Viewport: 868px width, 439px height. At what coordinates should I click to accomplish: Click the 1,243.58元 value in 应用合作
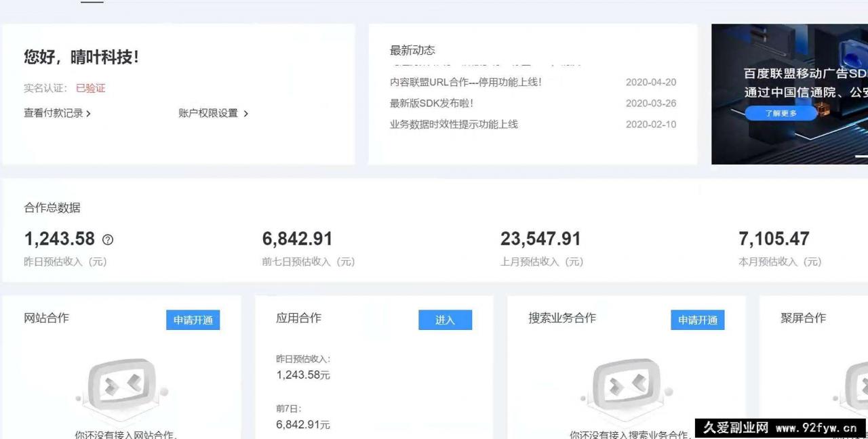[303, 375]
